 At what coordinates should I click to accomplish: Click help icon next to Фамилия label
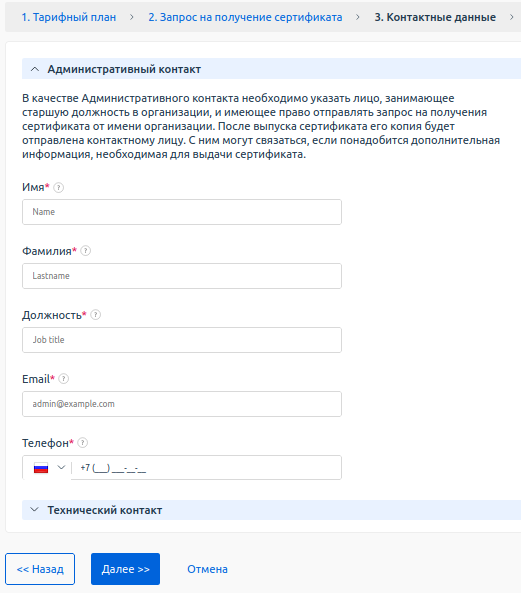(x=86, y=251)
